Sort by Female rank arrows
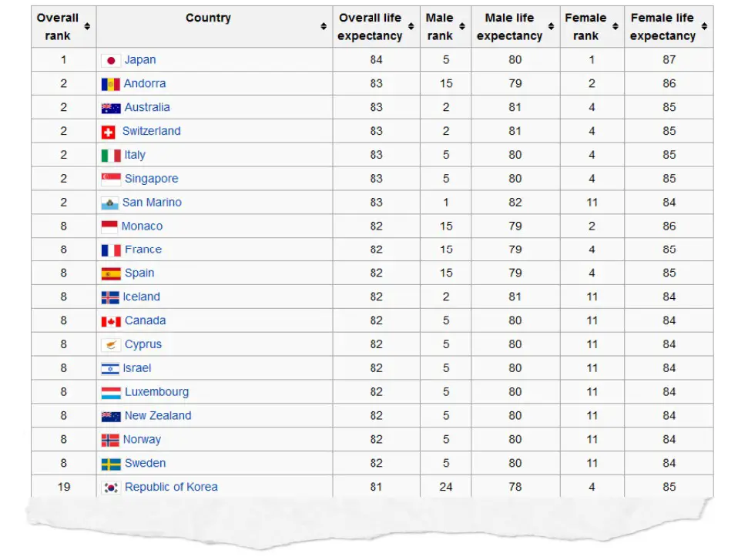Image resolution: width=738 pixels, height=560 pixels. [616, 26]
